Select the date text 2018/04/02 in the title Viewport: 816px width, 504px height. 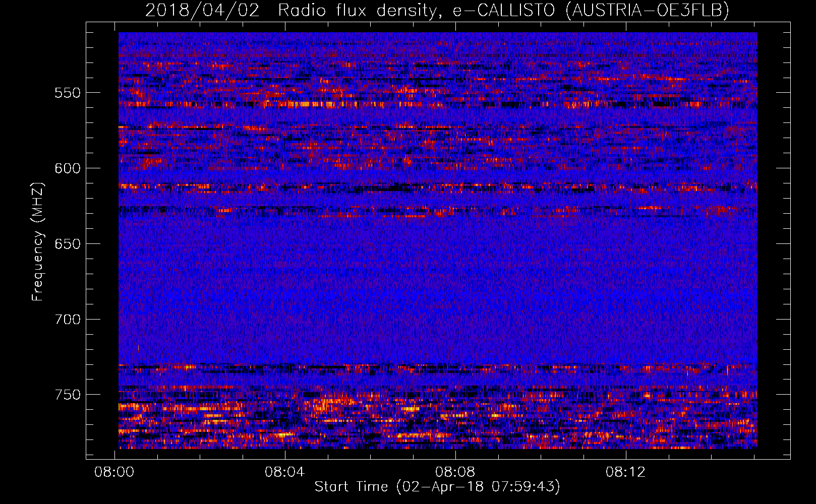point(202,10)
